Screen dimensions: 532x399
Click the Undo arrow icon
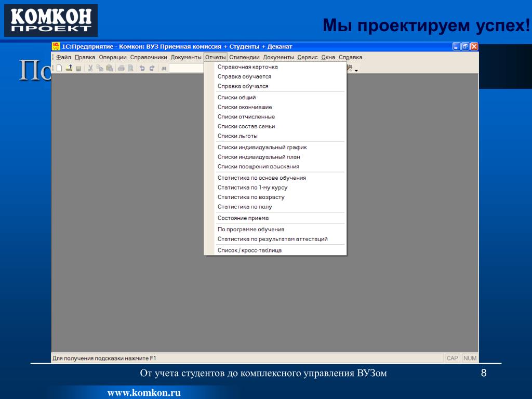pyautogui.click(x=142, y=68)
